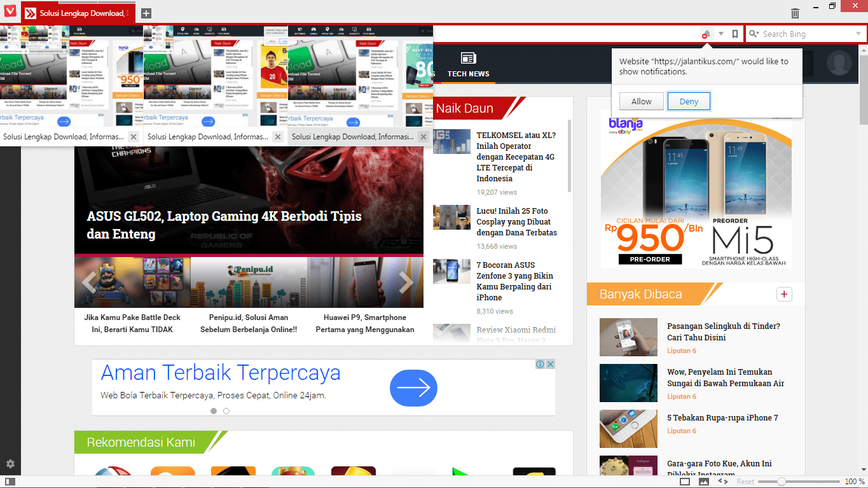Click the blue arrow ad button

[x=413, y=387]
